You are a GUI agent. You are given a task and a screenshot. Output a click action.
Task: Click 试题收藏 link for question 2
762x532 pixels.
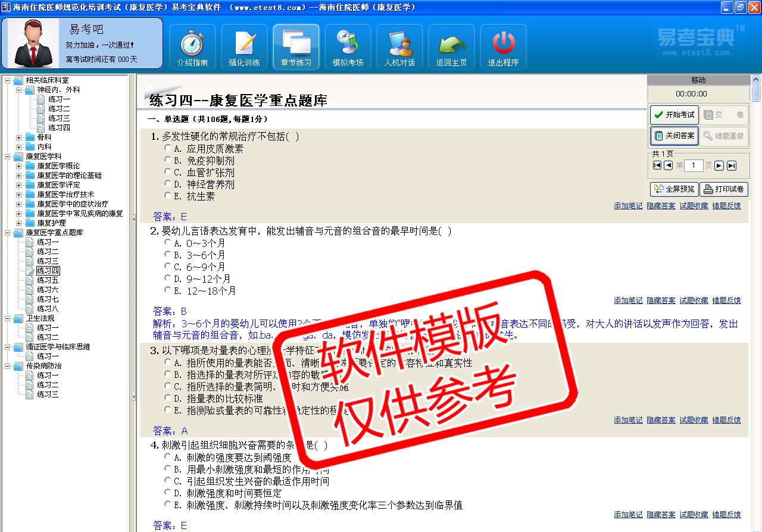[694, 301]
